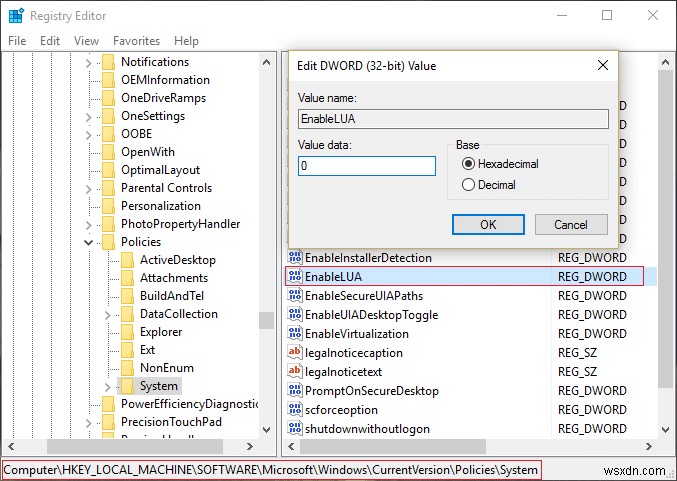Click the OEMInformation folder icon
The height and width of the screenshot is (481, 677).
108,80
